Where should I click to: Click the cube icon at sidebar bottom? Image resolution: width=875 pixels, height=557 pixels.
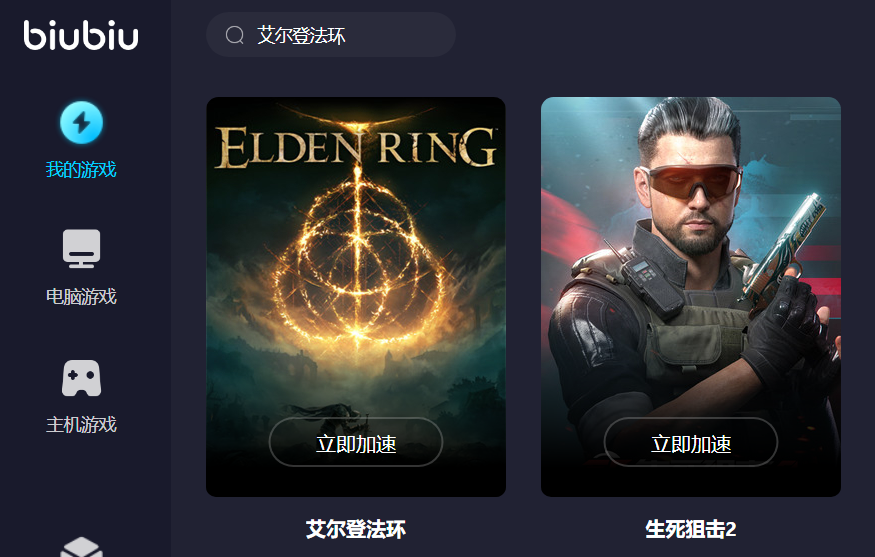(x=81, y=547)
